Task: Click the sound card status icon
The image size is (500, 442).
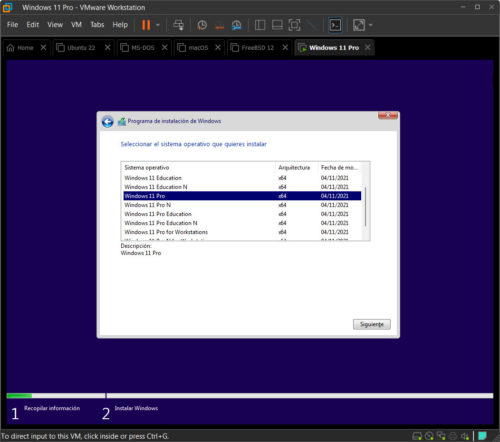Action: [465, 436]
